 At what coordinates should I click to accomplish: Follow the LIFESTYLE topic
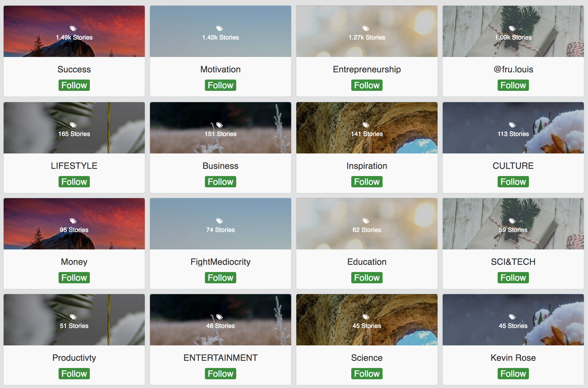(x=74, y=182)
